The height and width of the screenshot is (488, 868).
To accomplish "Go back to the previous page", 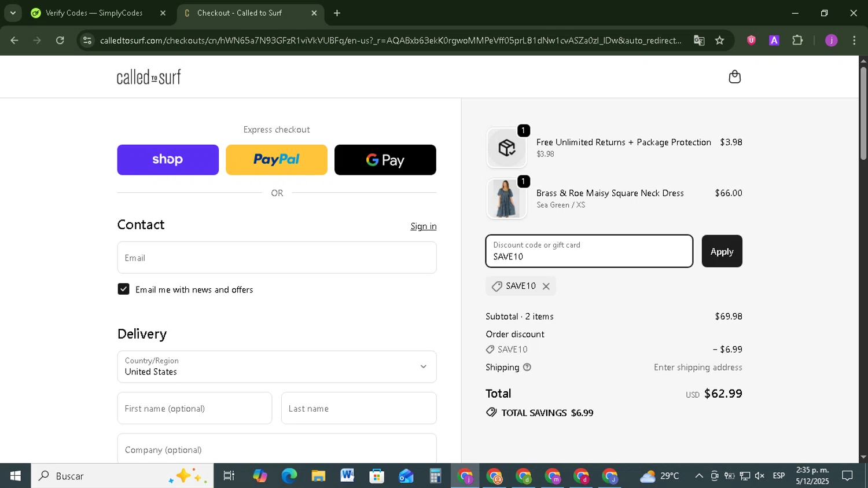I will (x=14, y=41).
